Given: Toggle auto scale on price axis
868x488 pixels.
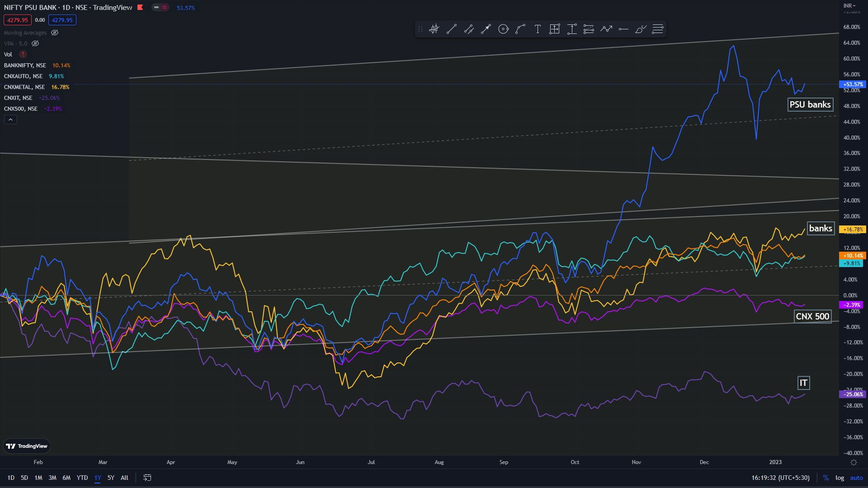Looking at the screenshot, I should coord(856,477).
